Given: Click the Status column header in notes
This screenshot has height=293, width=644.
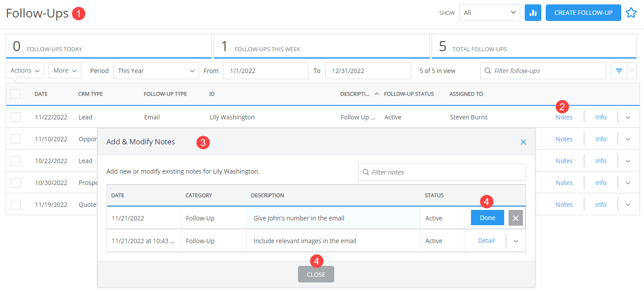Looking at the screenshot, I should click(x=434, y=195).
